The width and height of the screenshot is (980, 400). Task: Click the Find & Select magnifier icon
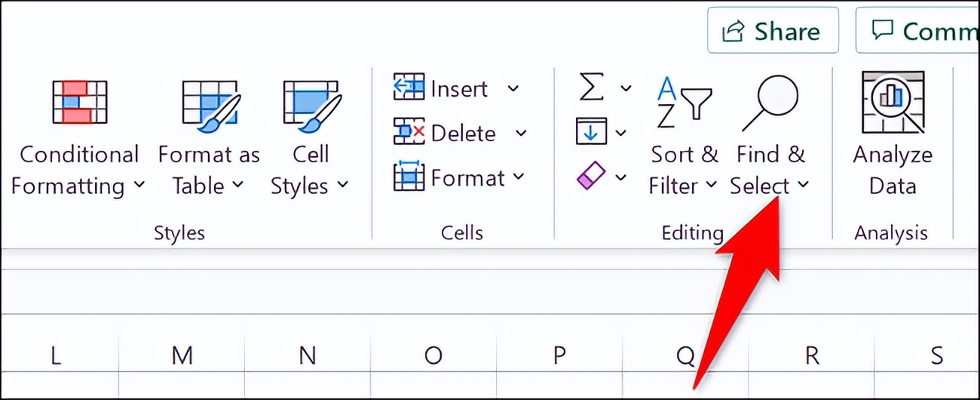[x=770, y=102]
